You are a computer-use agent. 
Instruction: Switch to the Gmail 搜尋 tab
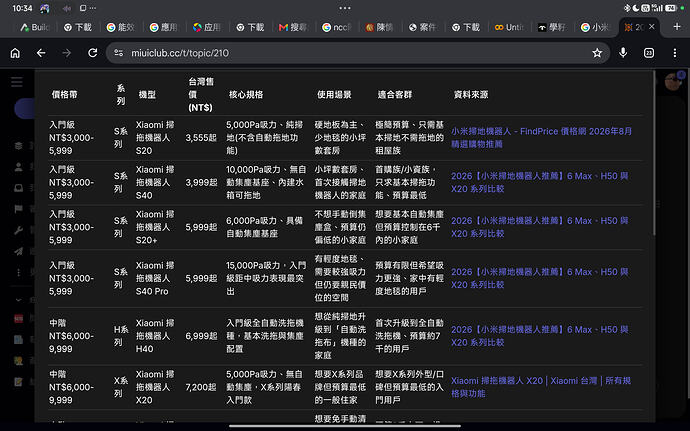click(x=293, y=27)
